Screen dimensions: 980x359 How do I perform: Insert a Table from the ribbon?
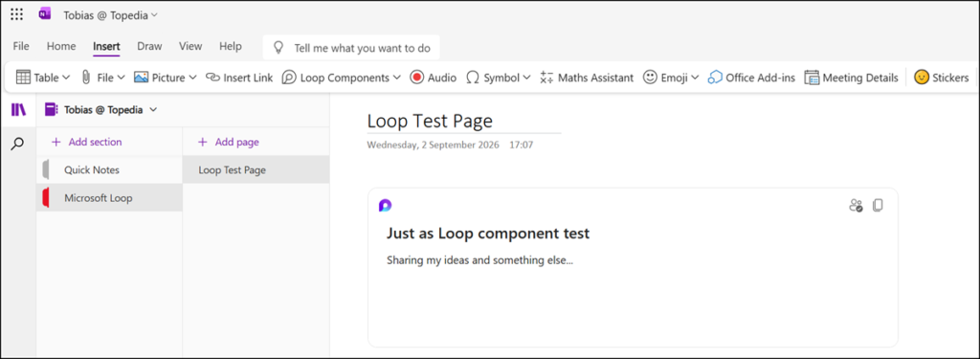click(x=37, y=78)
